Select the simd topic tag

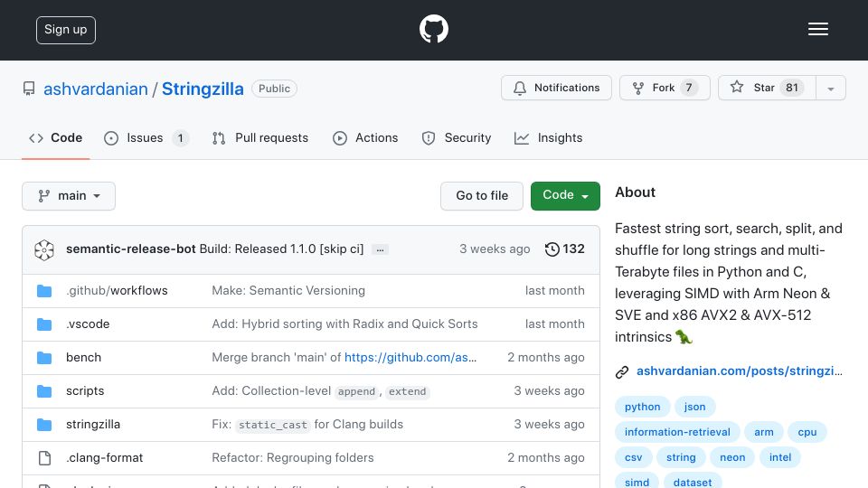tap(637, 482)
